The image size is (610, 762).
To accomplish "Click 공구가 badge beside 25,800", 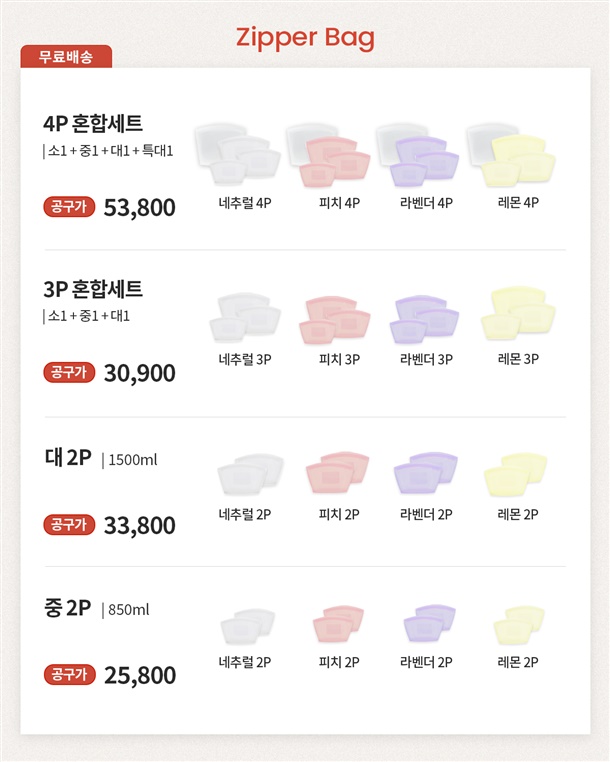I will tap(69, 675).
